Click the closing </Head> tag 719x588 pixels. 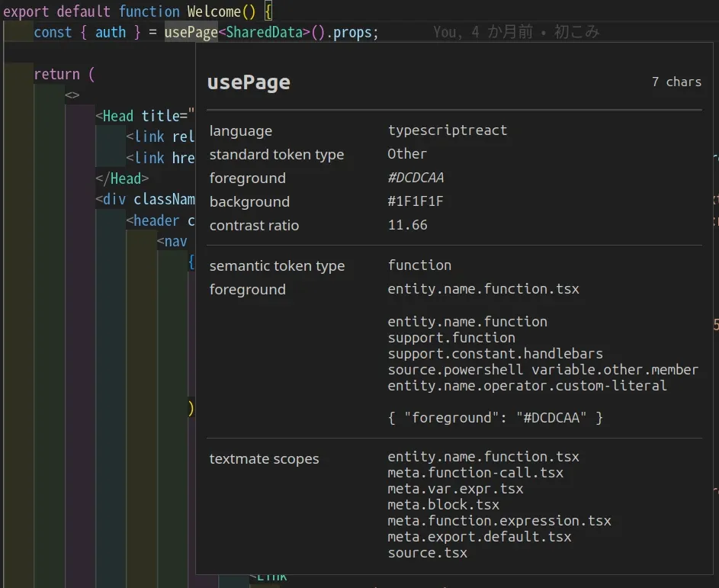(122, 178)
